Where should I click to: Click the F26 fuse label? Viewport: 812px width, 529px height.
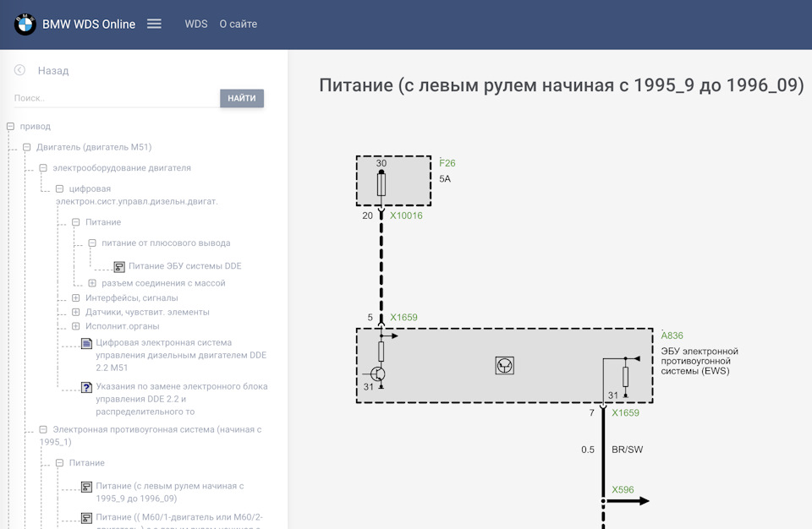(447, 163)
